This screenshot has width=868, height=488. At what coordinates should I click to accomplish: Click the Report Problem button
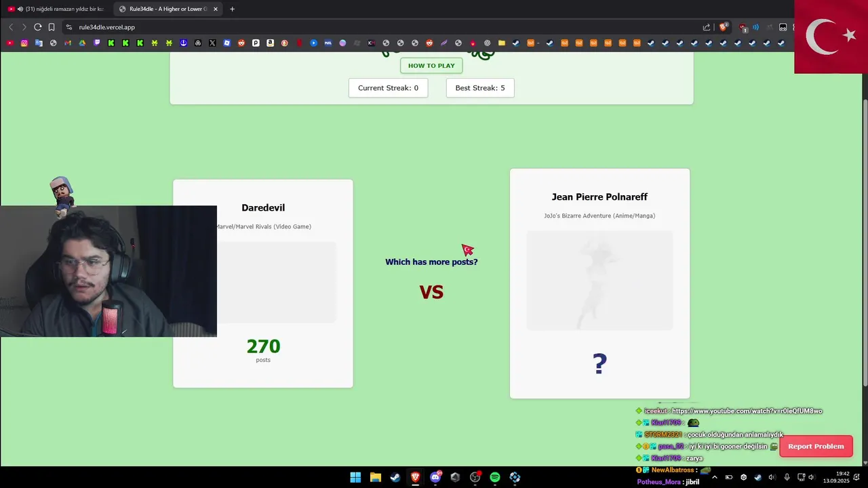coord(816,446)
